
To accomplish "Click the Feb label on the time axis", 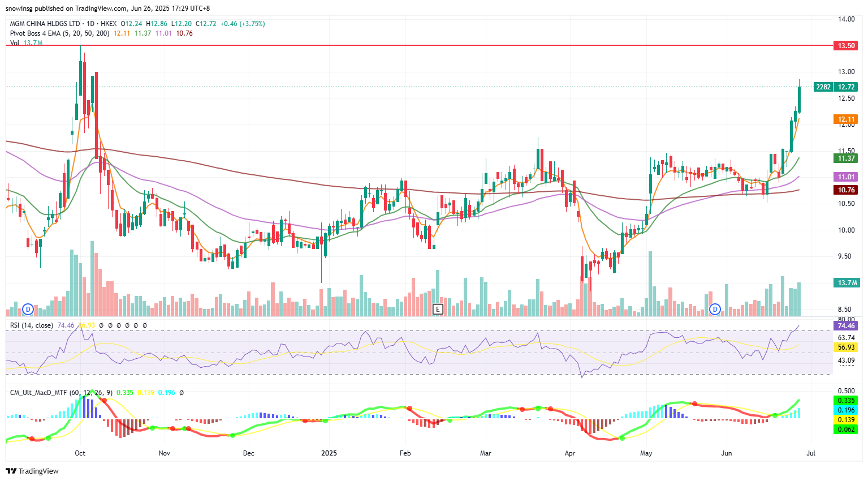I will pos(405,453).
